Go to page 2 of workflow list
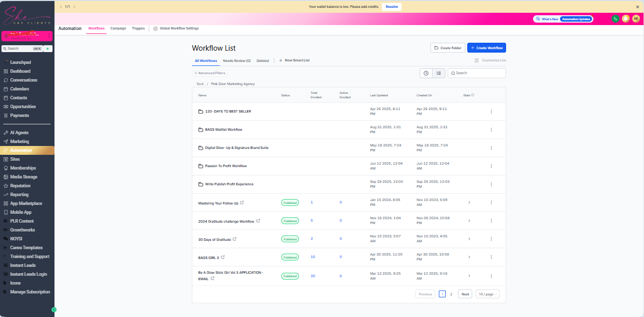Image resolution: width=644 pixels, height=317 pixels. [451, 294]
